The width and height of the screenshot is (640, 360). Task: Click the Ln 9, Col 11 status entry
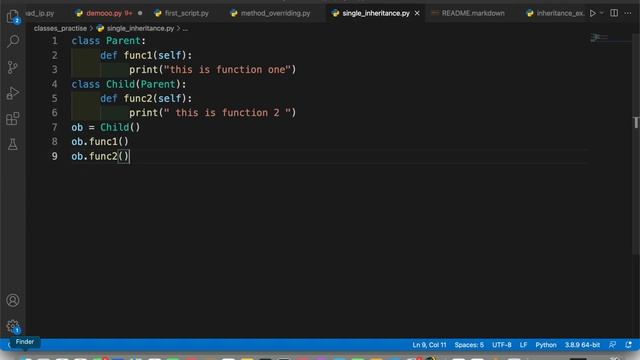tap(429, 345)
